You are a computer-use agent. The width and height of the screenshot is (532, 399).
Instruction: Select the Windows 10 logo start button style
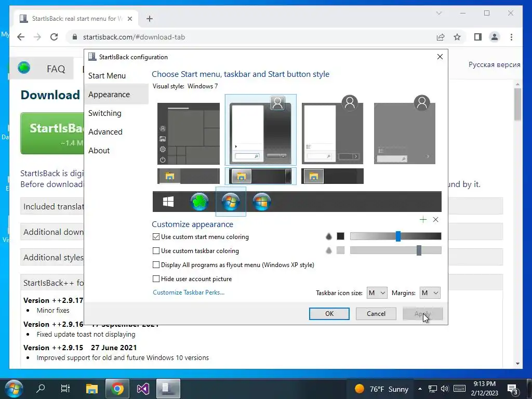pos(168,202)
